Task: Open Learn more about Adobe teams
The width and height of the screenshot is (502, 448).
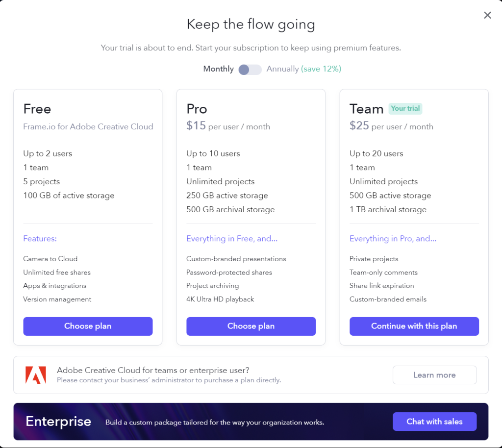Action: (434, 375)
